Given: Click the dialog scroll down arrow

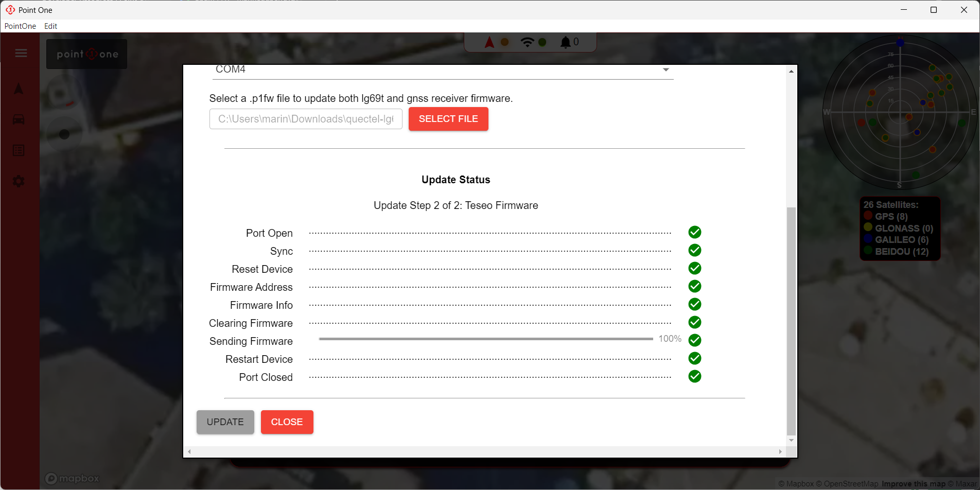Looking at the screenshot, I should click(791, 441).
